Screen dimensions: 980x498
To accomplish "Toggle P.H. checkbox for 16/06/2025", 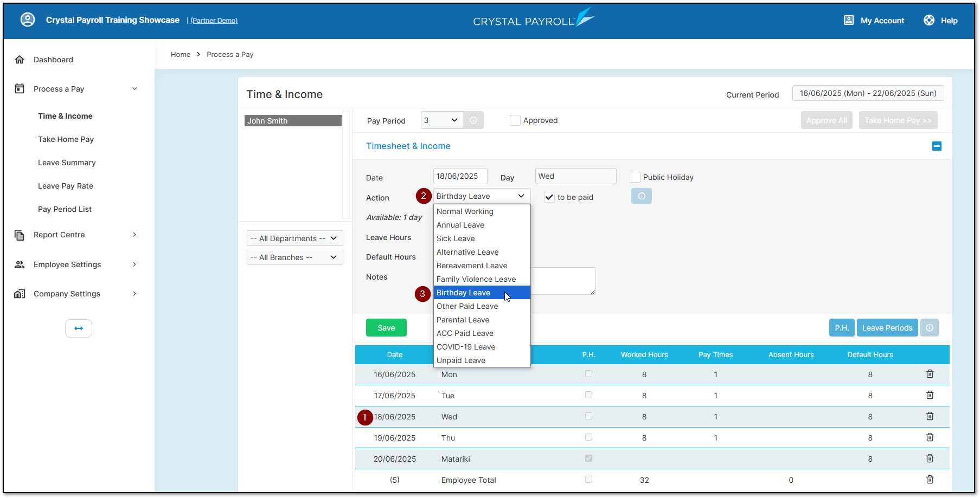I will [x=589, y=374].
